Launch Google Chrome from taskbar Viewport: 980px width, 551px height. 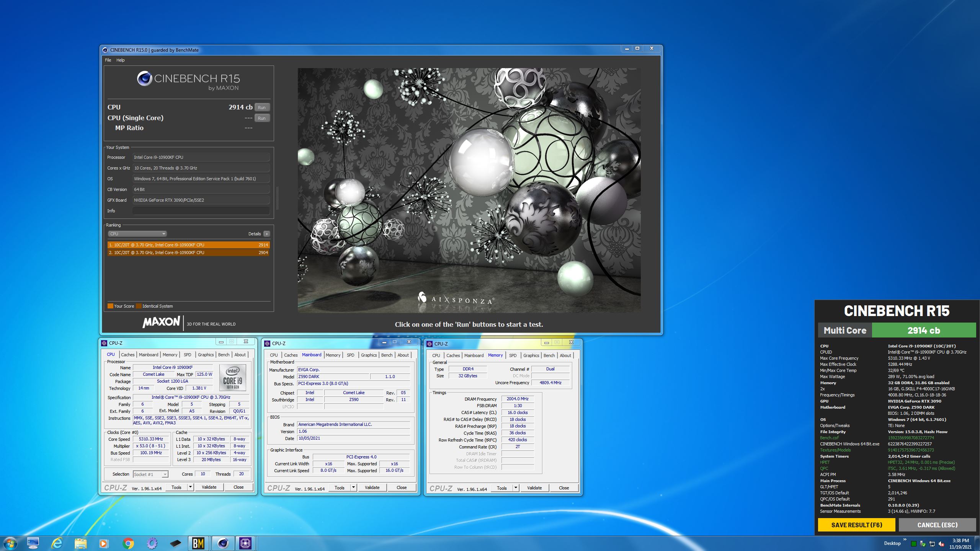(128, 543)
